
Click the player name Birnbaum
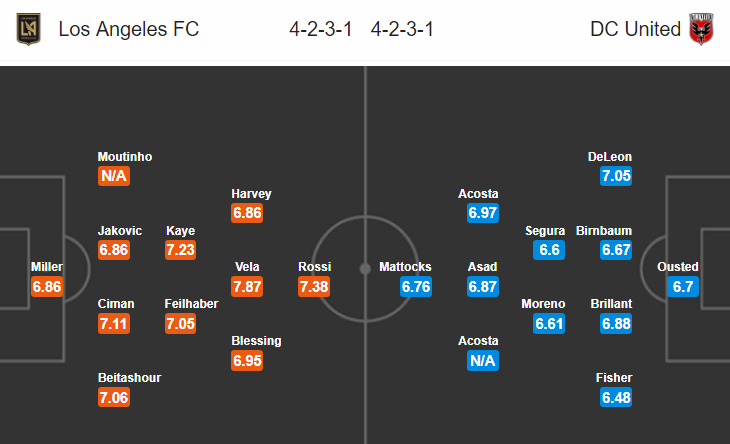click(x=604, y=231)
